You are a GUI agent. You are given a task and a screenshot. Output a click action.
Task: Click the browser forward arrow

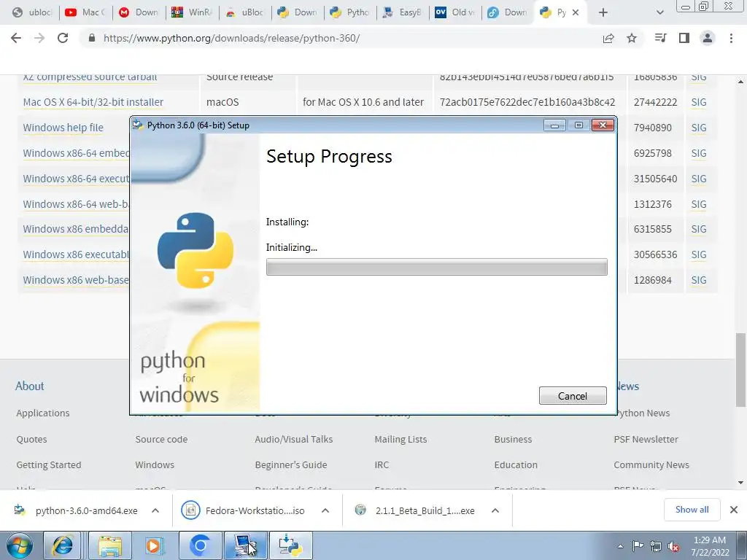coord(39,38)
